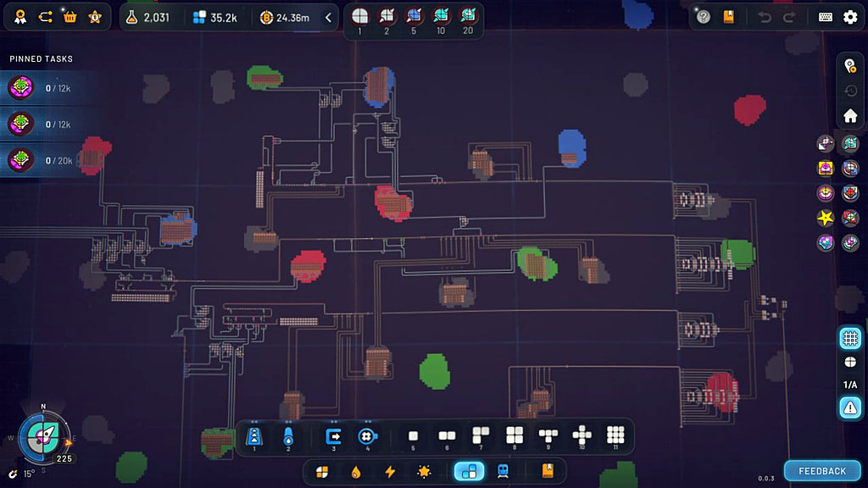Select the plus-shaped platform in slot 10
Image resolution: width=868 pixels, height=488 pixels.
tap(581, 436)
